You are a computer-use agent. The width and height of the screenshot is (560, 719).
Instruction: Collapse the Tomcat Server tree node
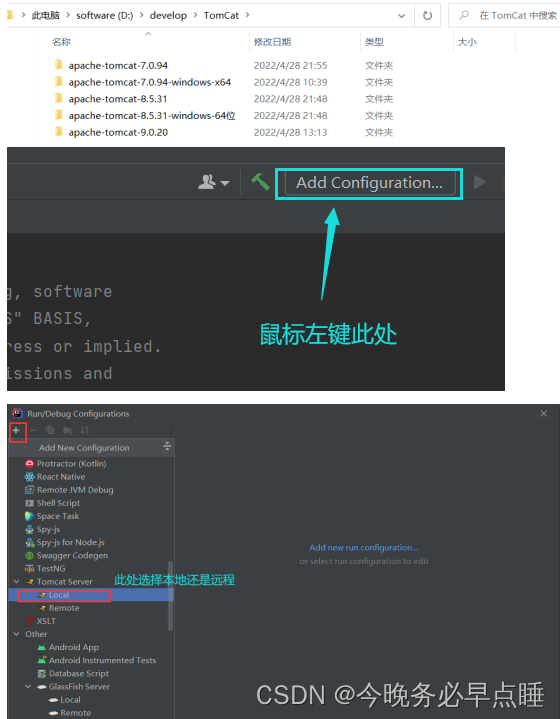click(x=17, y=581)
